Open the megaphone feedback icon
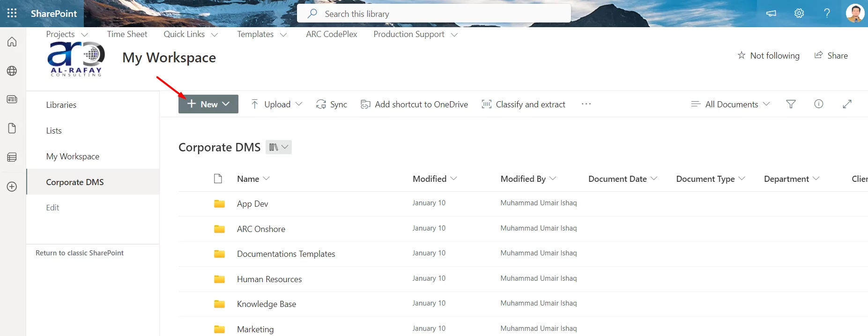The width and height of the screenshot is (868, 336). click(x=771, y=13)
